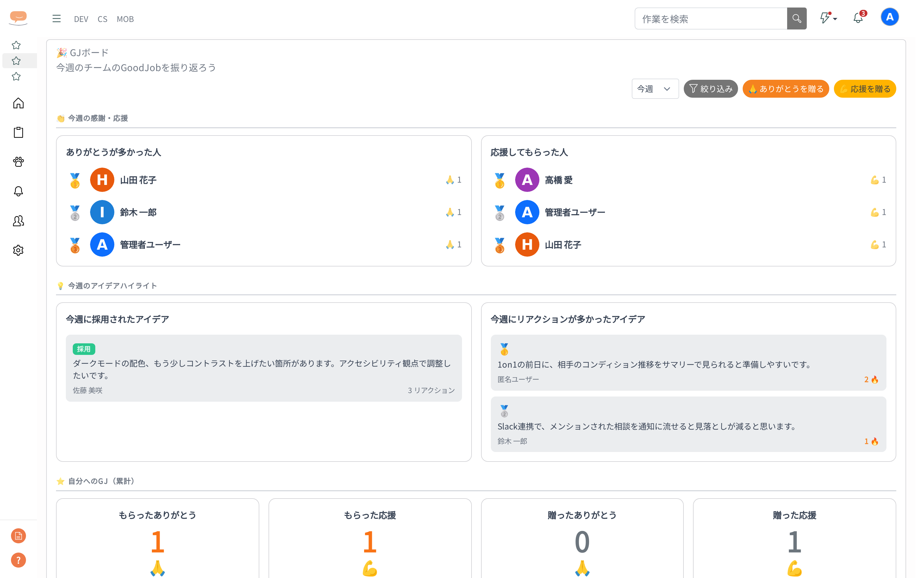Click the search magnifier button
This screenshot has height=578, width=924.
click(x=796, y=19)
